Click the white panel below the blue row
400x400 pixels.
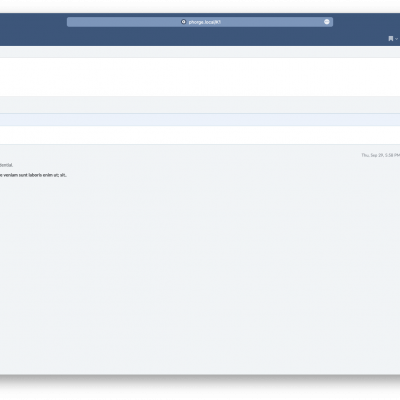200,135
